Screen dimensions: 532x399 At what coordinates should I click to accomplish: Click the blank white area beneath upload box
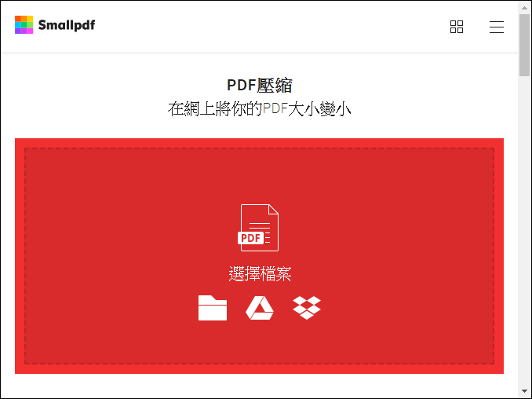[259, 386]
